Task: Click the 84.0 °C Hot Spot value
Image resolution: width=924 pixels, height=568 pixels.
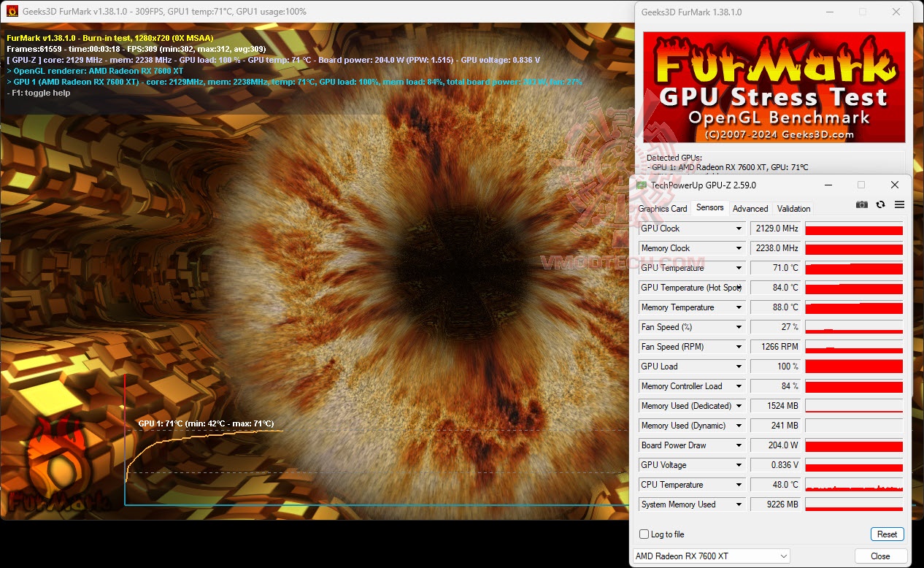Action: coord(776,288)
